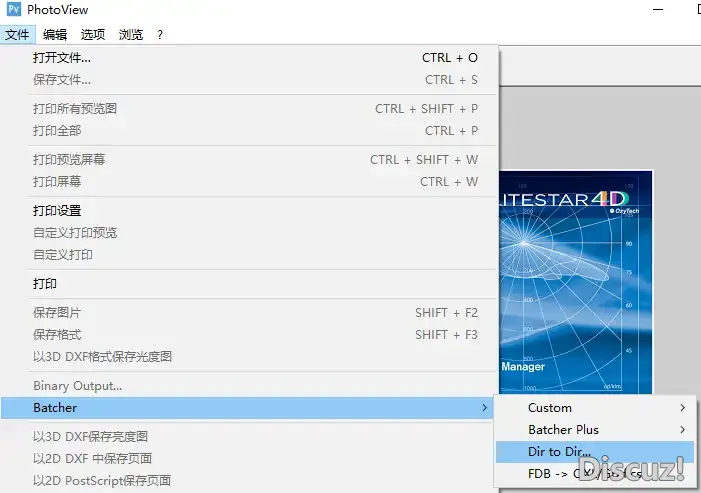Expand the Batcher submenu arrow
Screen dimensions: 701x493
(x=485, y=408)
